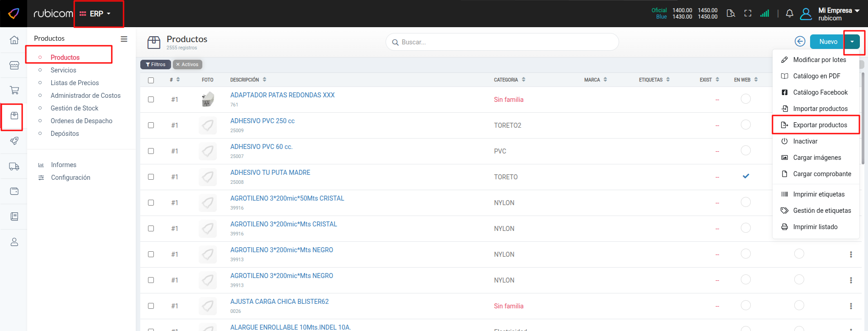The height and width of the screenshot is (331, 868).
Task: Click the back arrow circle icon
Action: [x=800, y=42]
